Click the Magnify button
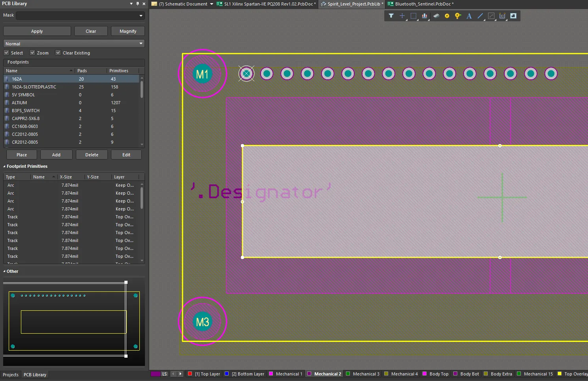 [x=128, y=31]
